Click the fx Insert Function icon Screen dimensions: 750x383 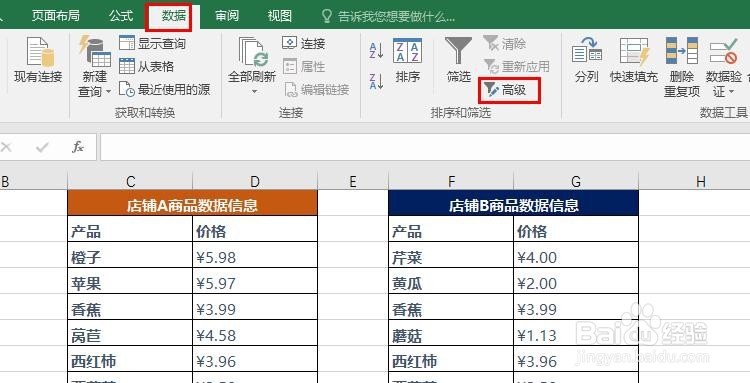[x=78, y=147]
